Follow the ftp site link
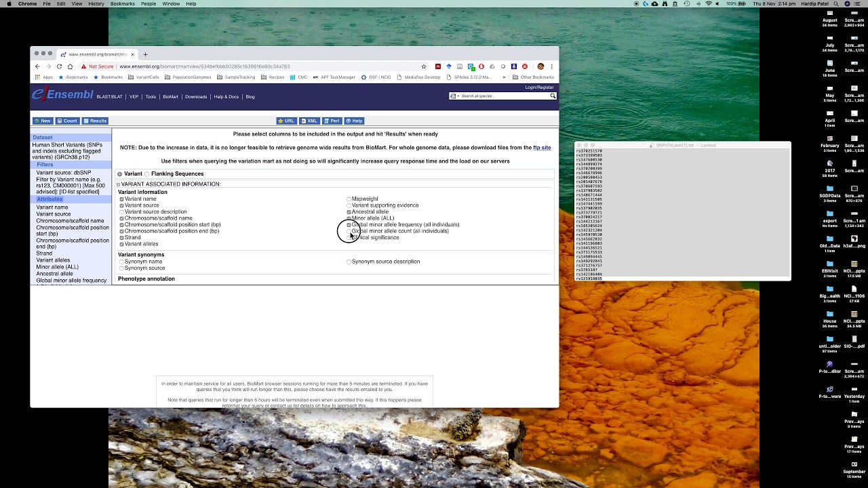Image resolution: width=868 pixels, height=488 pixels. 542,148
